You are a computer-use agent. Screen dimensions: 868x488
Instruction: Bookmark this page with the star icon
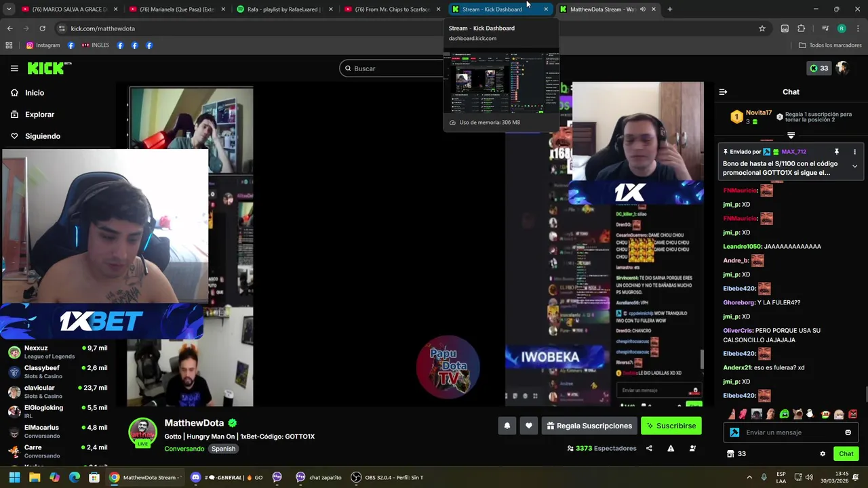[762, 28]
